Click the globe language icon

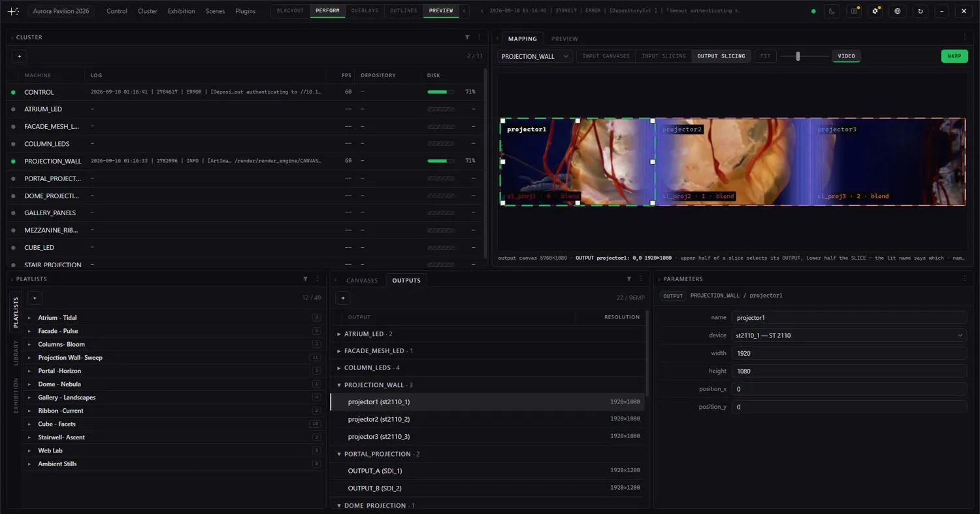click(x=898, y=11)
